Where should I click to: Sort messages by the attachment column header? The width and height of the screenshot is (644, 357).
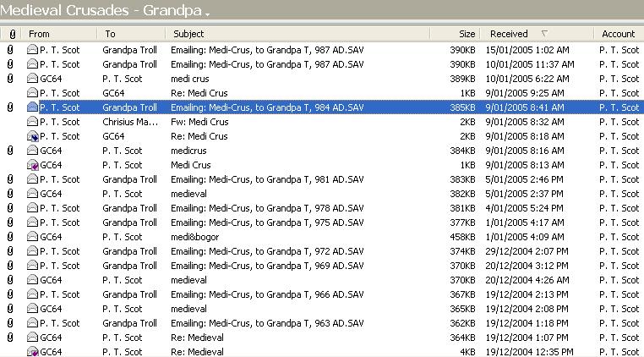tap(11, 34)
